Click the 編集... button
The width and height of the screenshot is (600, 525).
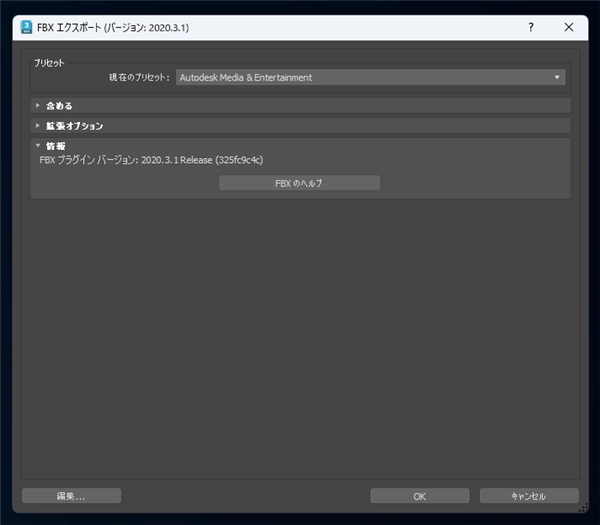pos(72,496)
